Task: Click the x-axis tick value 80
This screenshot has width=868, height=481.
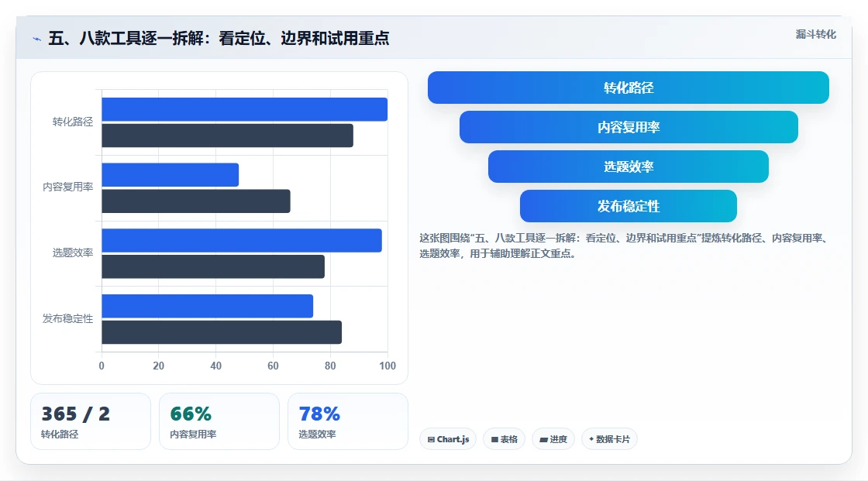Action: point(330,366)
